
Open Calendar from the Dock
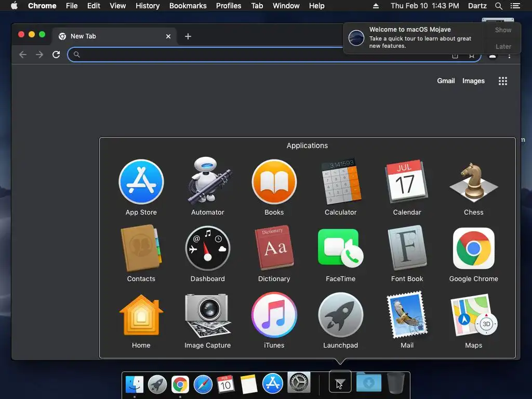(225, 384)
